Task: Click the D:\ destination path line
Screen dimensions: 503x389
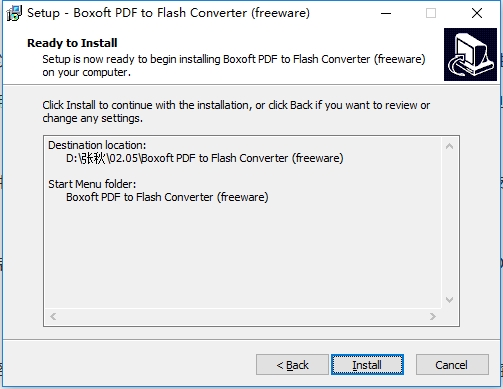Action: click(x=205, y=158)
